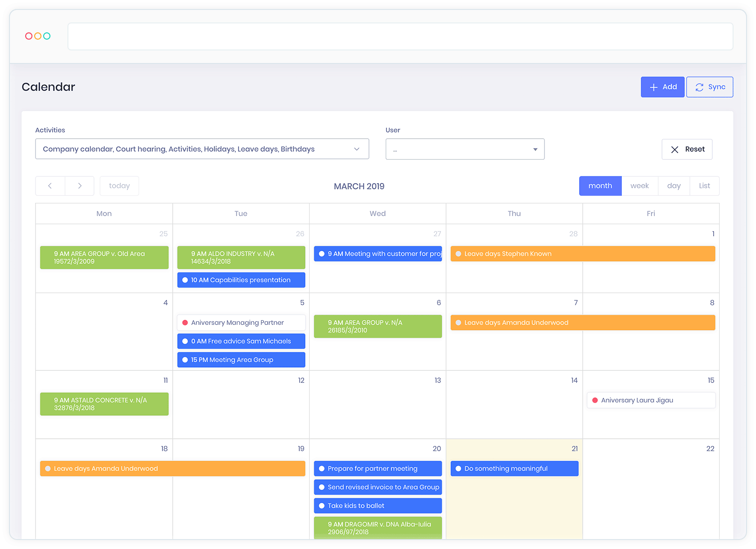This screenshot has width=756, height=549.
Task: Expand the Activities dropdown chevron
Action: point(357,149)
